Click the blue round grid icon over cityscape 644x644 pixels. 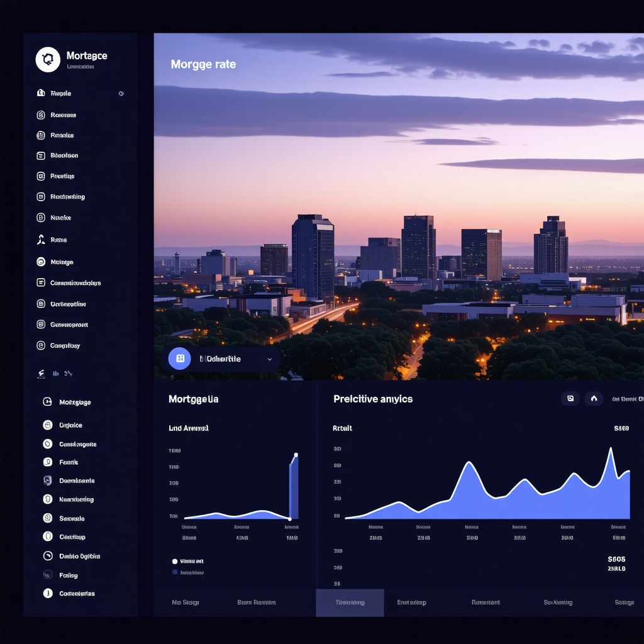click(179, 358)
